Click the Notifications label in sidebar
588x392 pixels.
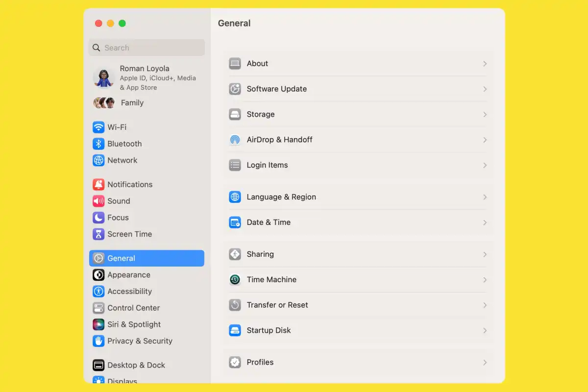click(x=130, y=185)
